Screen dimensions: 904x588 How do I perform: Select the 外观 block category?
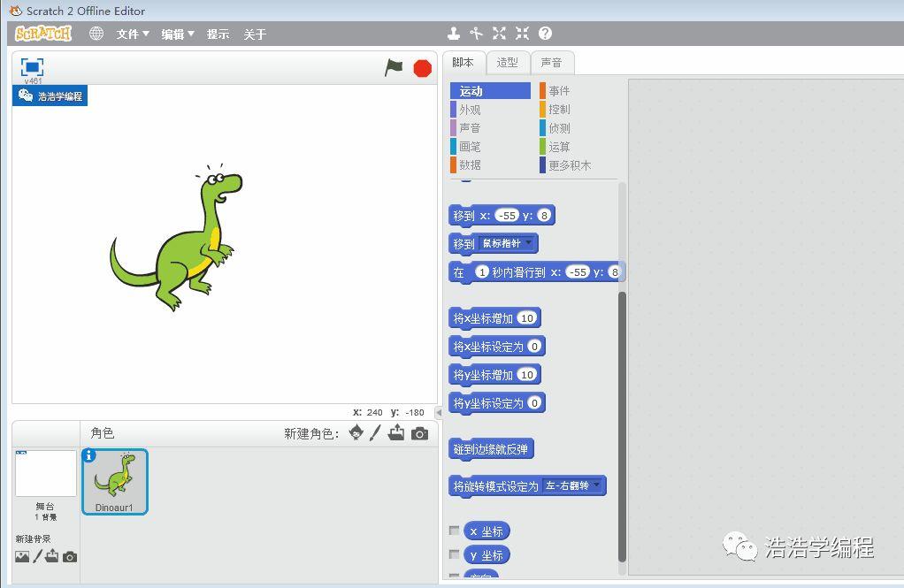tap(470, 110)
